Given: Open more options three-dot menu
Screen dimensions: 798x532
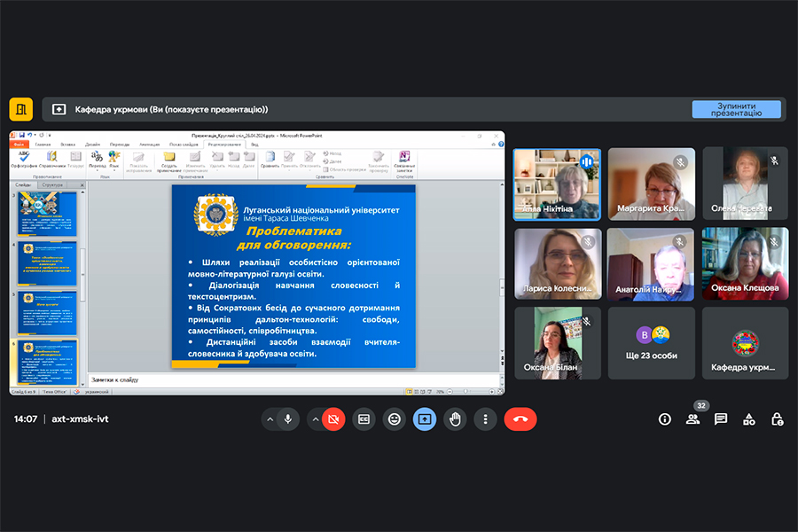Looking at the screenshot, I should point(486,419).
